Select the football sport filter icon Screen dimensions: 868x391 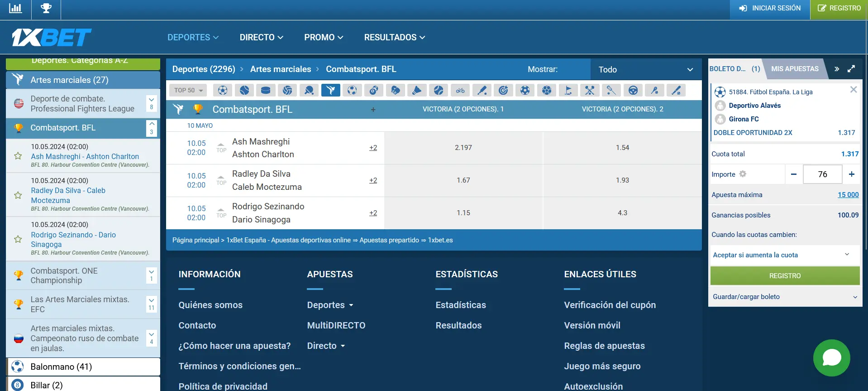222,90
